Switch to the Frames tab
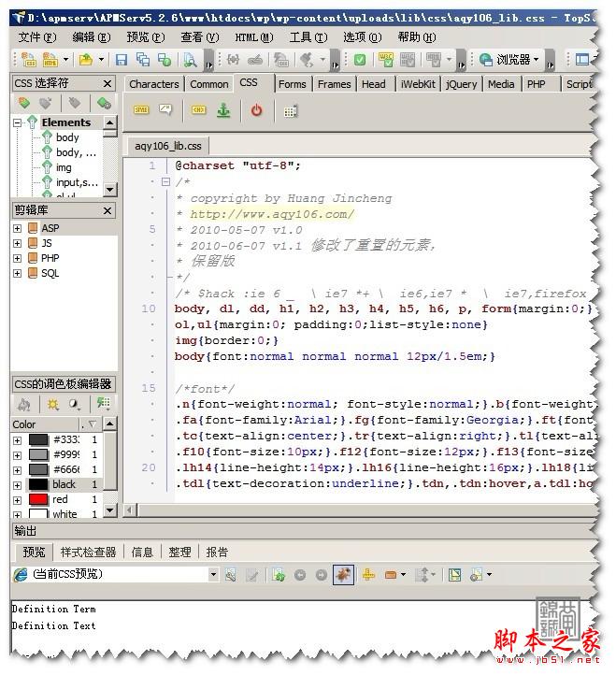 pyautogui.click(x=335, y=84)
